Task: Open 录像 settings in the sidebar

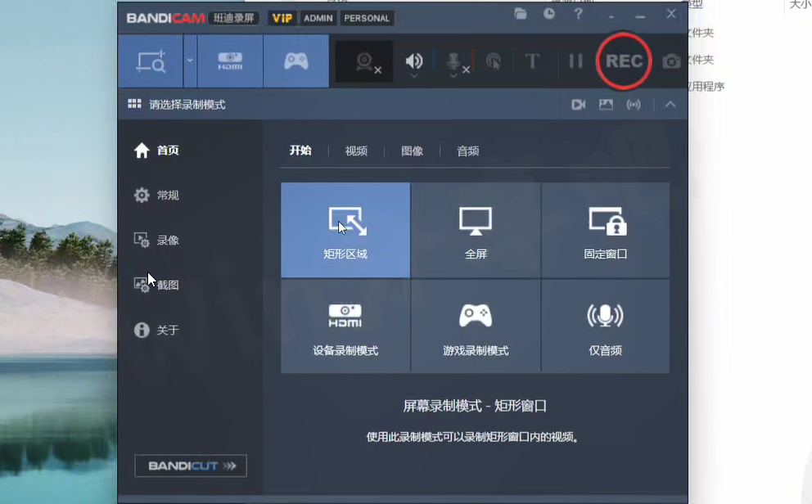Action: (167, 241)
